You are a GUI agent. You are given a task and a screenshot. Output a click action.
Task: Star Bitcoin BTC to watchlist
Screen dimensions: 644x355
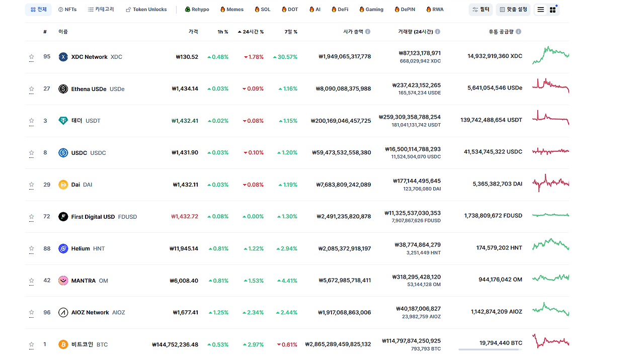click(x=32, y=344)
